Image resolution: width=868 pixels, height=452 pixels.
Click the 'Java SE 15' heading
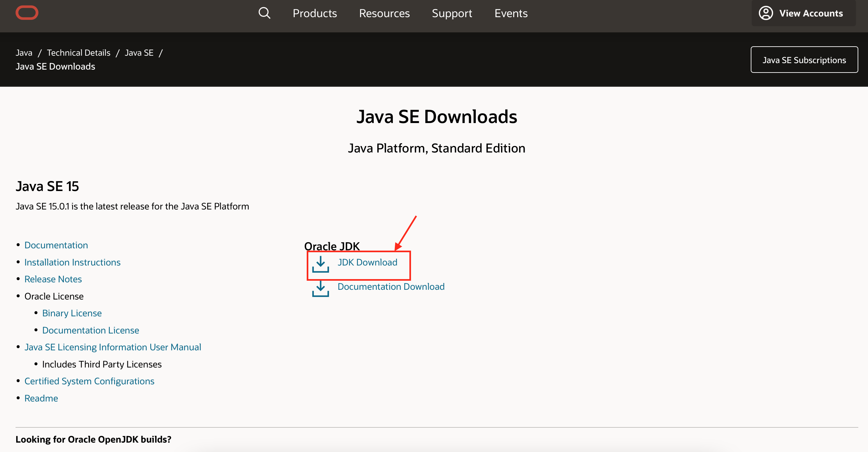(47, 186)
